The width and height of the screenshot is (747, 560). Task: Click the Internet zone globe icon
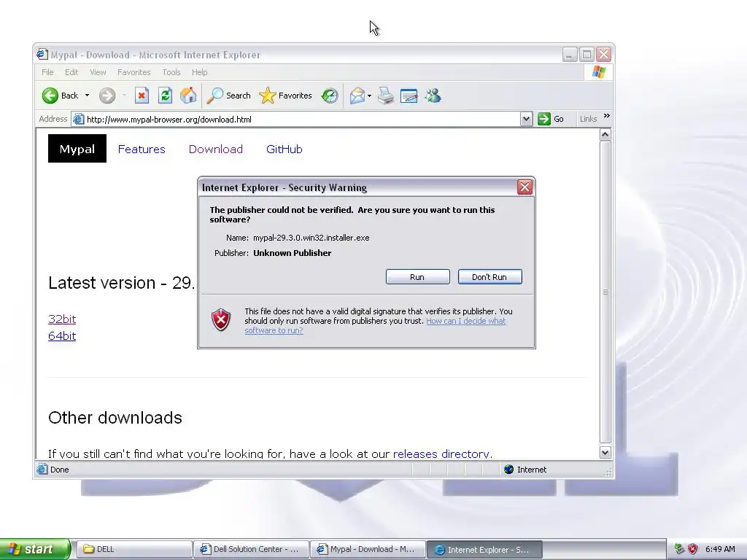coord(508,470)
